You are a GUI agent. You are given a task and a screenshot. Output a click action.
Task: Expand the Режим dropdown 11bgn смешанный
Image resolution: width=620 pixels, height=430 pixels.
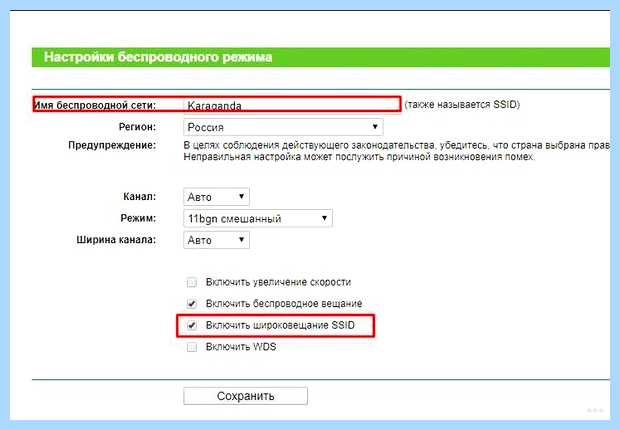click(x=258, y=218)
